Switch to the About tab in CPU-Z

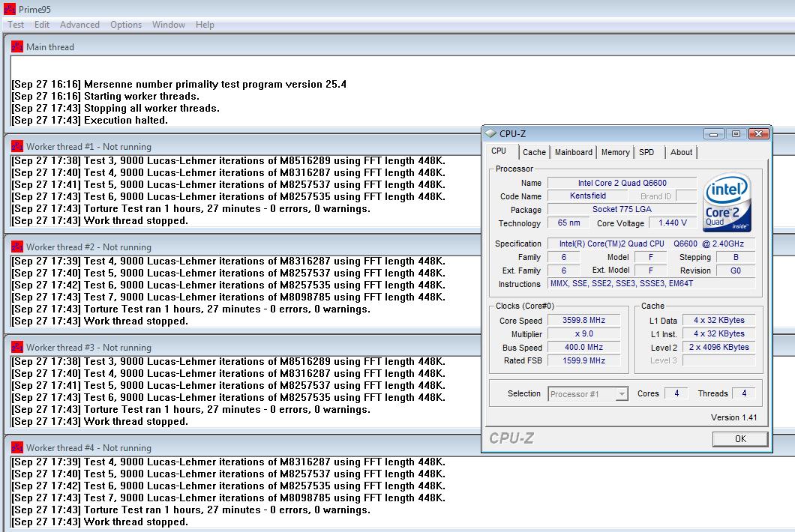681,152
